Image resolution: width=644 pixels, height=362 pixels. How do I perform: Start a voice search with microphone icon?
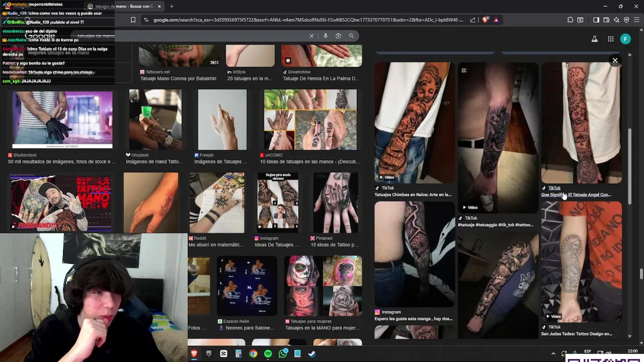[326, 36]
